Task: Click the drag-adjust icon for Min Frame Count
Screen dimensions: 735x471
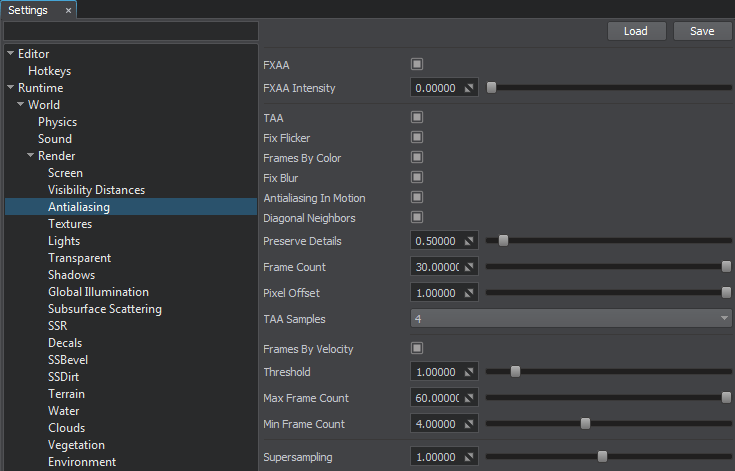Action: pyautogui.click(x=470, y=424)
